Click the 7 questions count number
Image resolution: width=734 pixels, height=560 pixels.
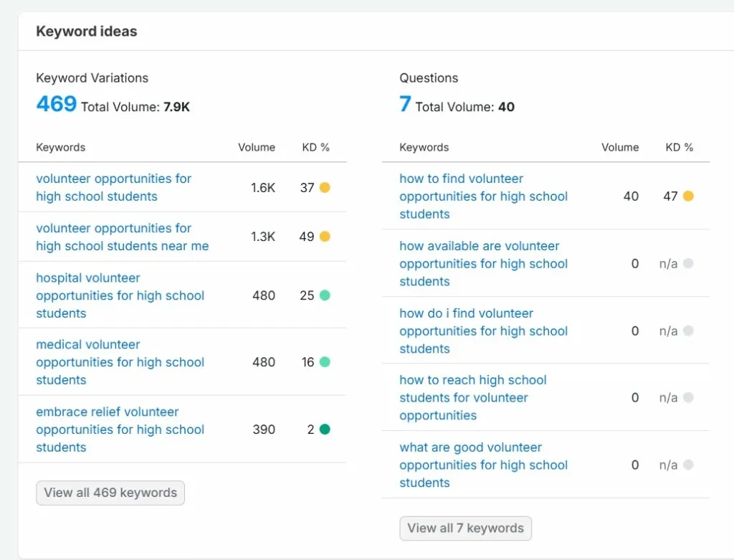click(x=405, y=104)
